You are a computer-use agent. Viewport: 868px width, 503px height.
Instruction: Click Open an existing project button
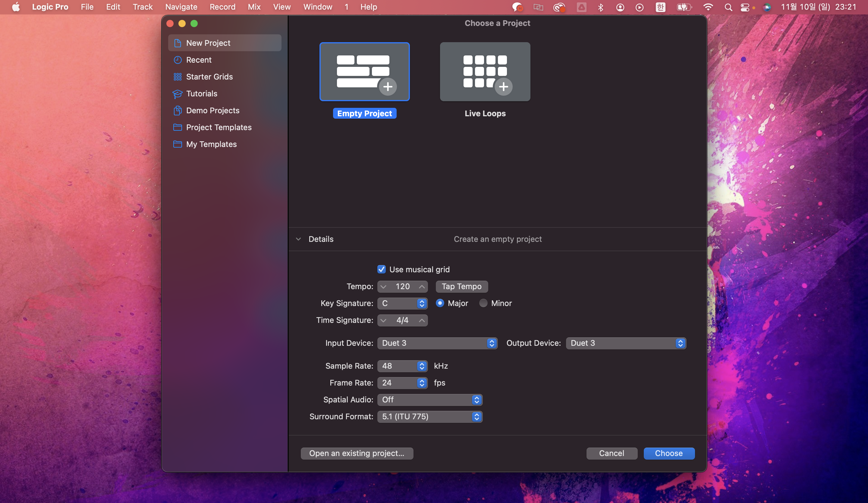[357, 453]
